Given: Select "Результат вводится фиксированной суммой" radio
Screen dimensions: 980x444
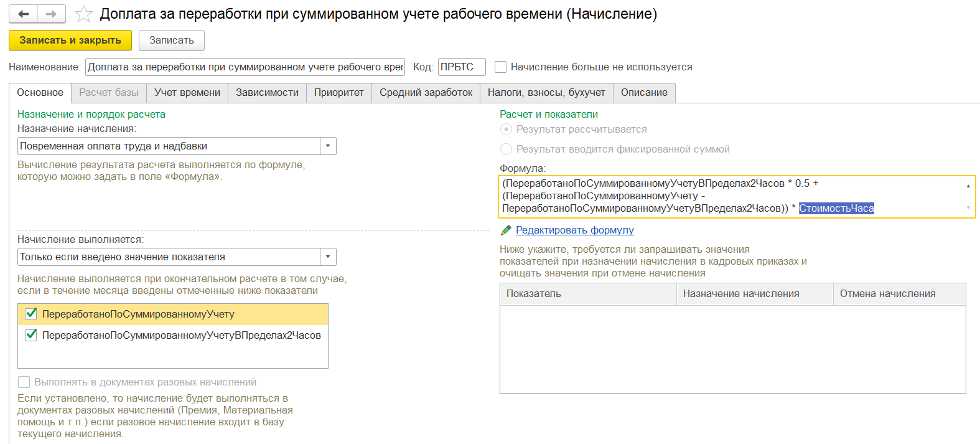Looking at the screenshot, I should click(x=506, y=149).
